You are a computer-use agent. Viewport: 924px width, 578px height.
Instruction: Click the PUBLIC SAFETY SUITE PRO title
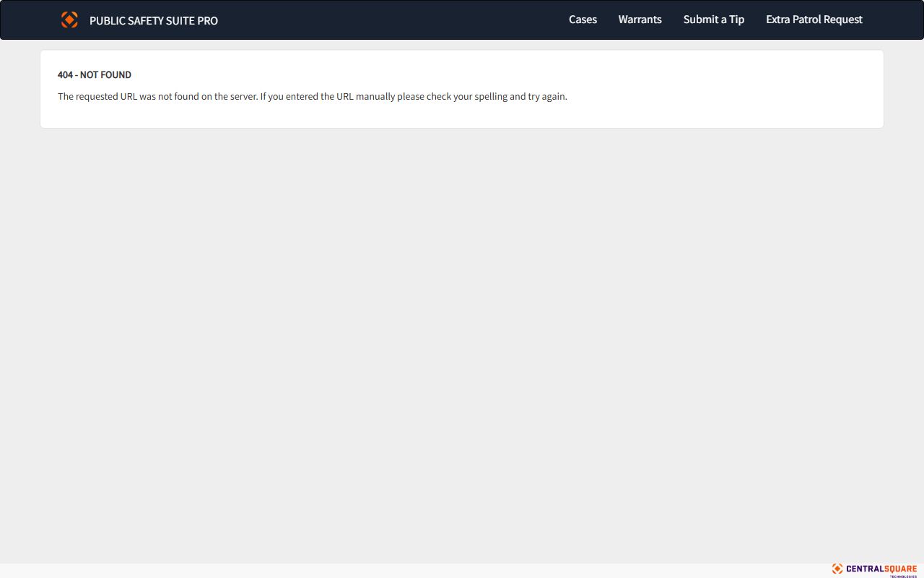click(x=154, y=20)
